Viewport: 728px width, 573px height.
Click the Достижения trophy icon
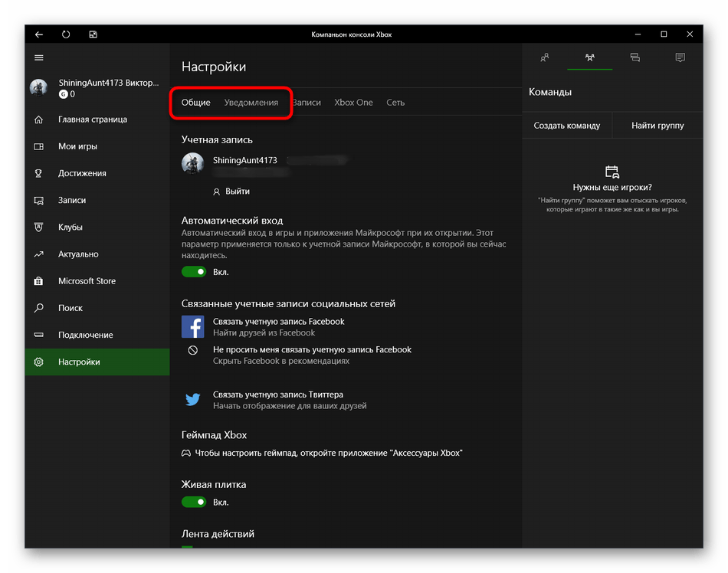point(38,174)
